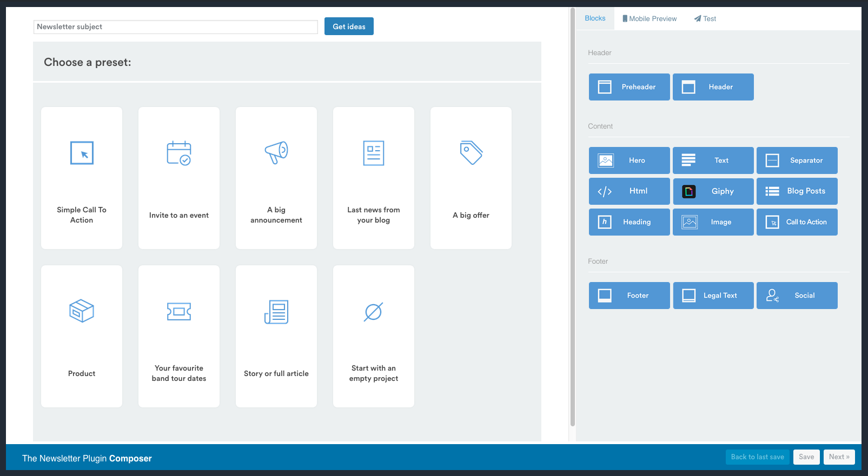
Task: Open the 'A big offer' preset card
Action: [471, 178]
